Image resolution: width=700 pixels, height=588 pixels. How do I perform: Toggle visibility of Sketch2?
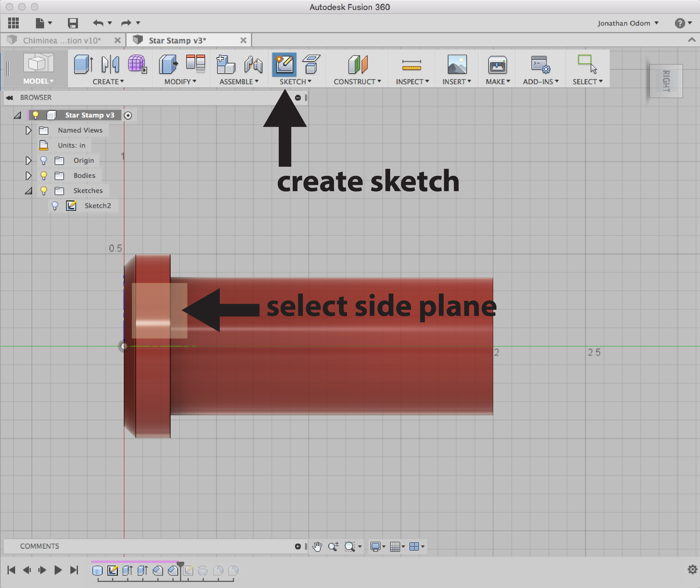(55, 206)
